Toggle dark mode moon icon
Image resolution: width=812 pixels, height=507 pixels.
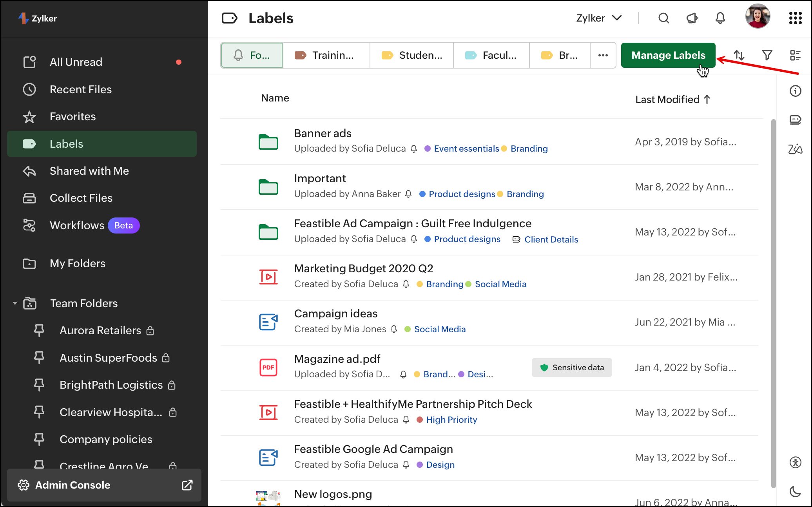coord(795,491)
